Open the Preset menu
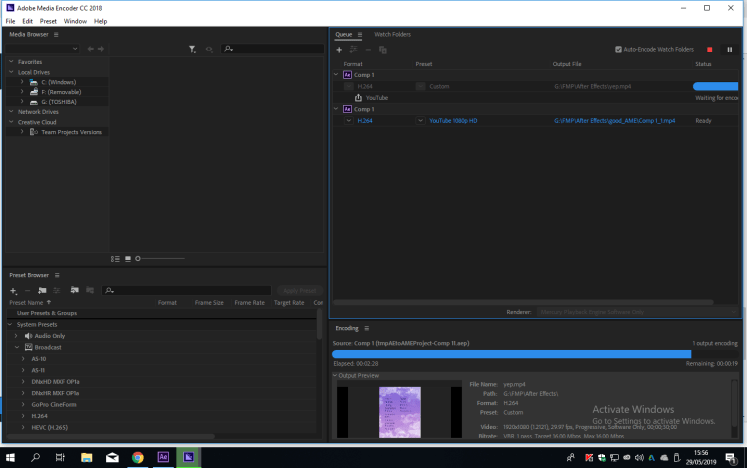The width and height of the screenshot is (747, 468). pyautogui.click(x=48, y=21)
